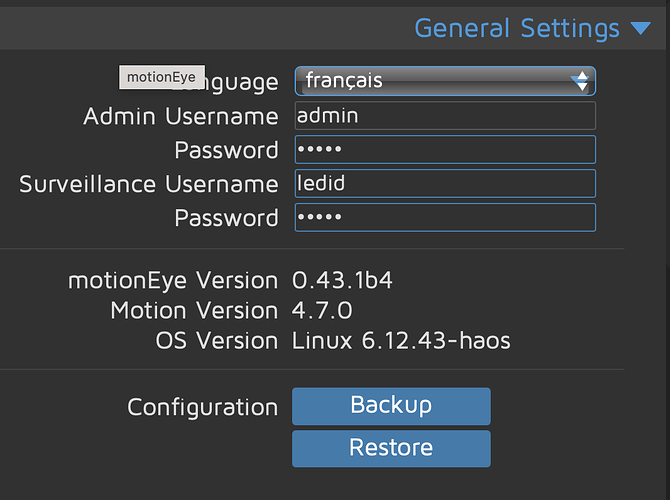Open the language dropdown showing français

435,81
